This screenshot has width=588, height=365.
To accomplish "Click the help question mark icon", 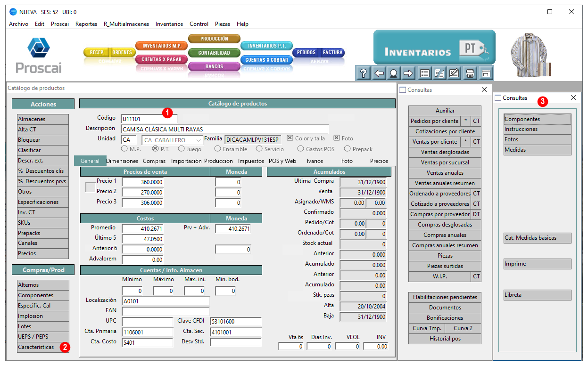I will 363,73.
